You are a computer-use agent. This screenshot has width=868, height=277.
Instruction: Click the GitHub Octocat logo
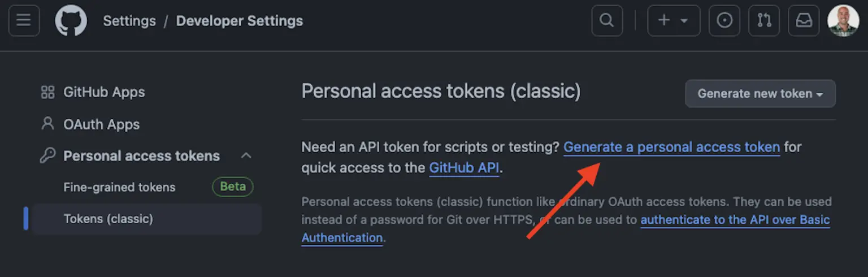click(x=71, y=21)
